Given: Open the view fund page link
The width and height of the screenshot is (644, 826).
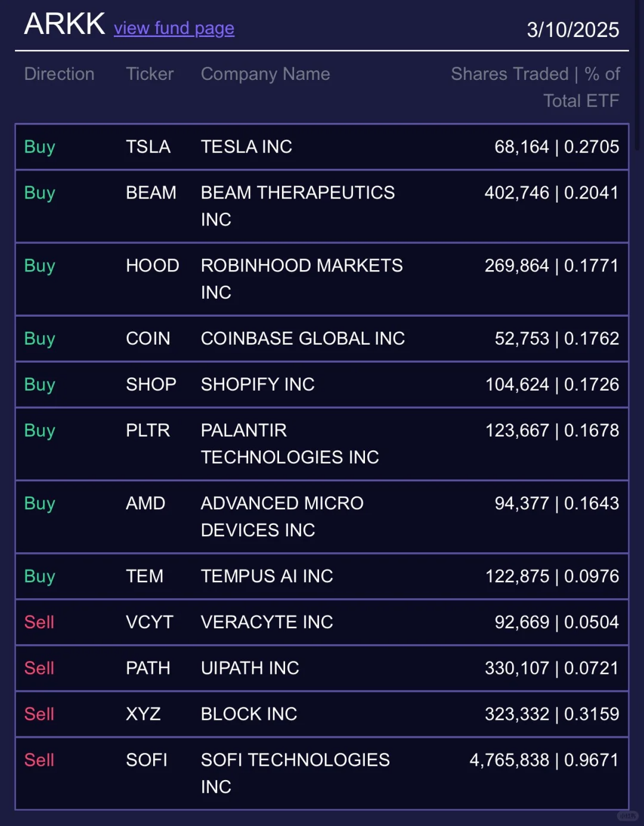Looking at the screenshot, I should coord(174,28).
